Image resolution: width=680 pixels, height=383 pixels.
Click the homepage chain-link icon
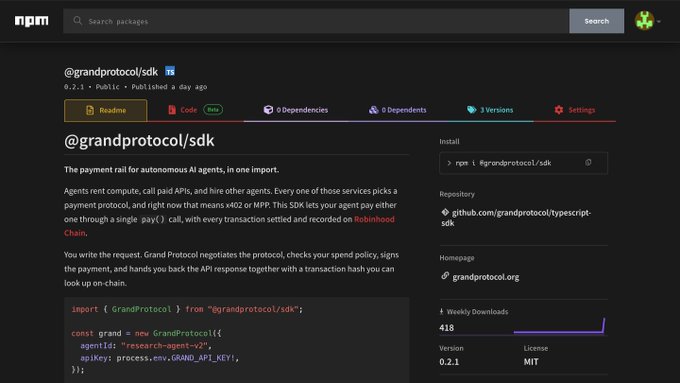(x=445, y=276)
